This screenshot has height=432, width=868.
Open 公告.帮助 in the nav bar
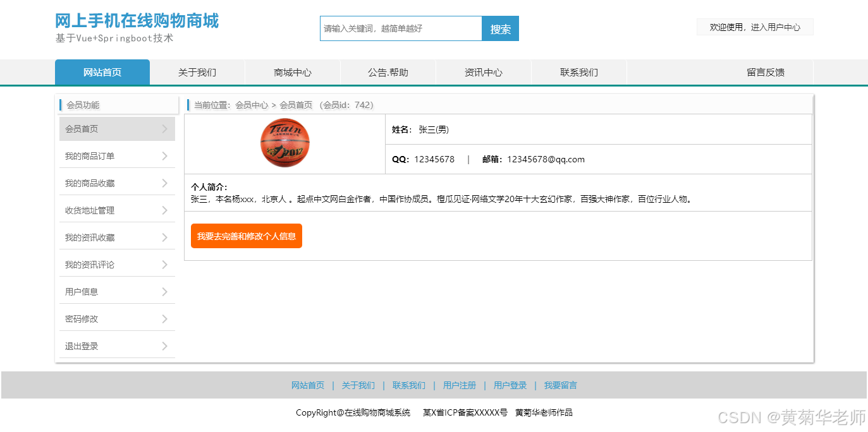[388, 72]
